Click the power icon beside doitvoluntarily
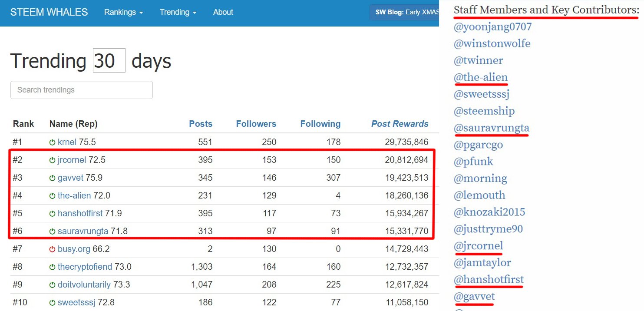The width and height of the screenshot is (644, 311). [x=53, y=285]
